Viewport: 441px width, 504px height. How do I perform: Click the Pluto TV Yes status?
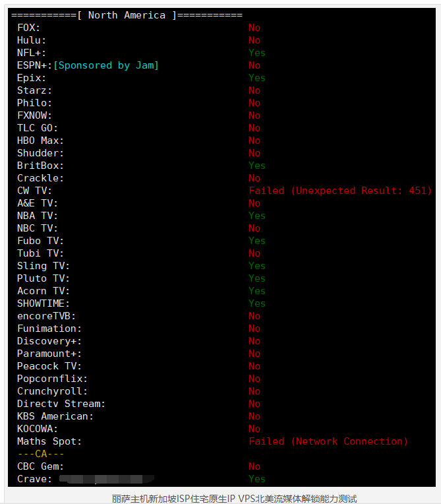257,278
